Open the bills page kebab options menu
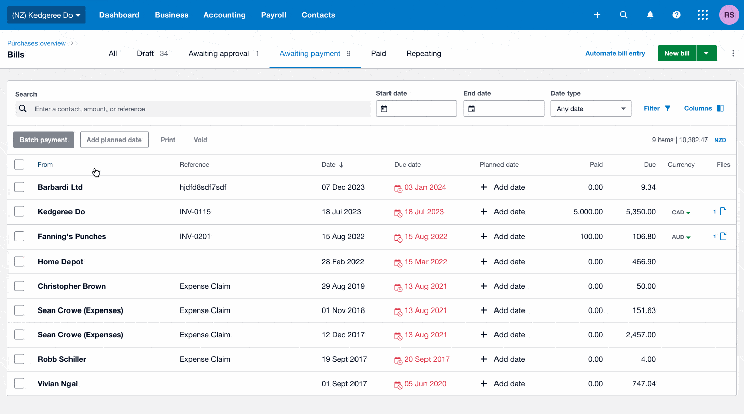 coord(733,53)
